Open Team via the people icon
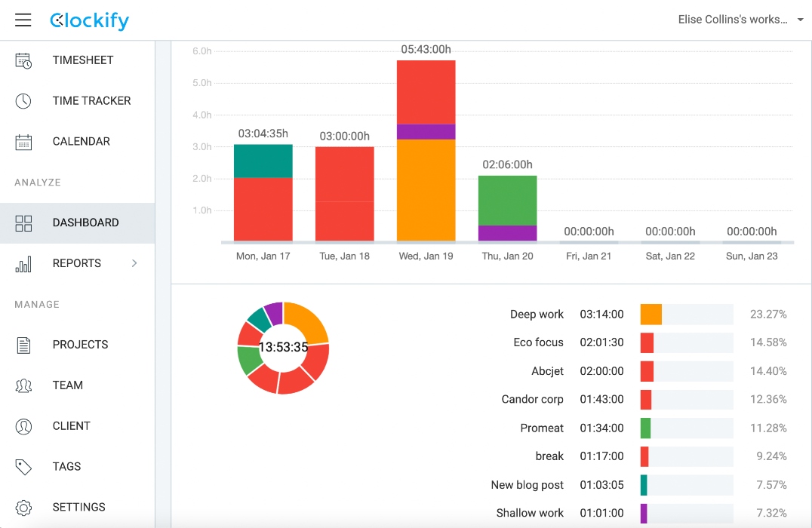812x528 pixels. pos(23,385)
